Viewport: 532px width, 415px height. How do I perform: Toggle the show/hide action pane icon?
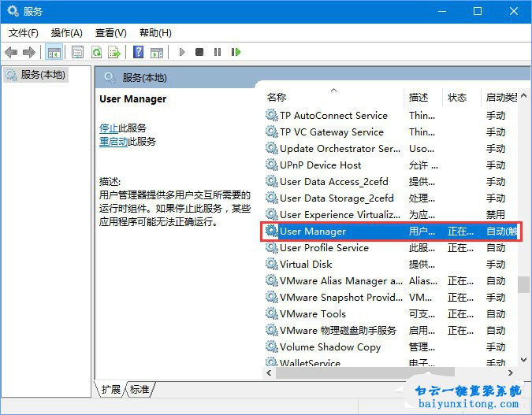[157, 52]
